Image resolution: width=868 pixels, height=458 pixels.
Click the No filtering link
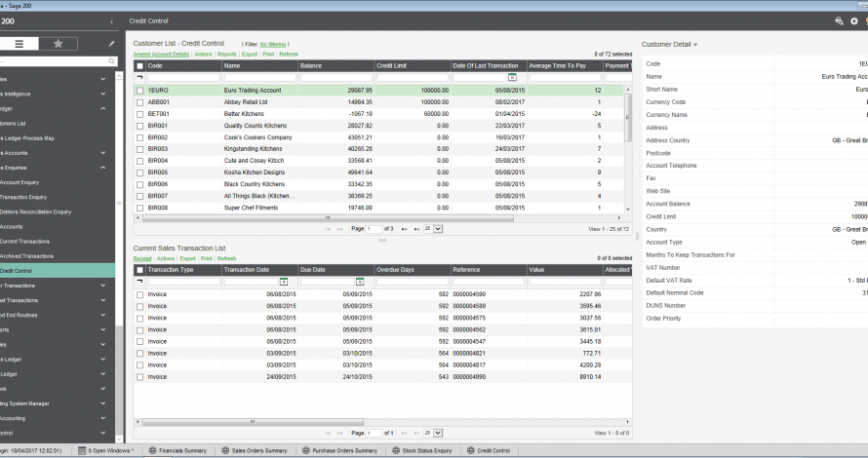(x=273, y=44)
